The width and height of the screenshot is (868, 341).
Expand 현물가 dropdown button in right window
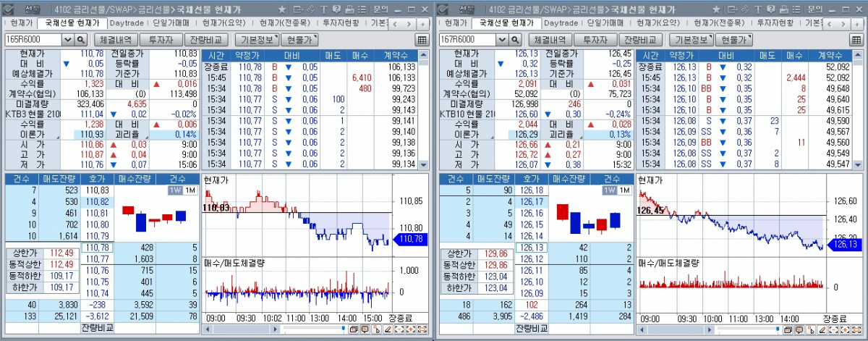click(733, 40)
